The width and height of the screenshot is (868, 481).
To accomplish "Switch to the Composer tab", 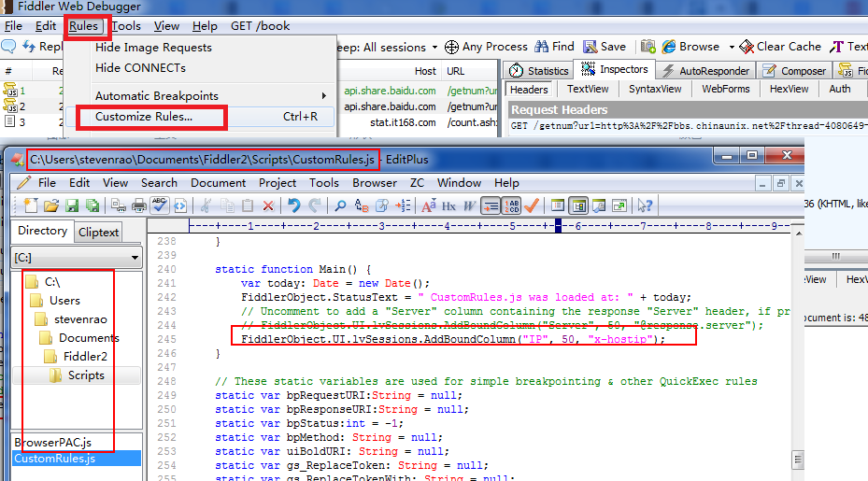I will click(794, 71).
